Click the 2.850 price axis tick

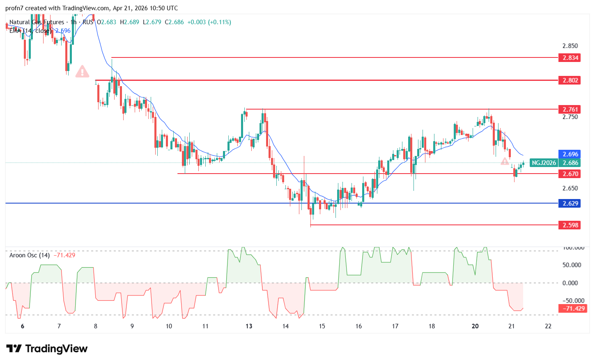pos(570,46)
